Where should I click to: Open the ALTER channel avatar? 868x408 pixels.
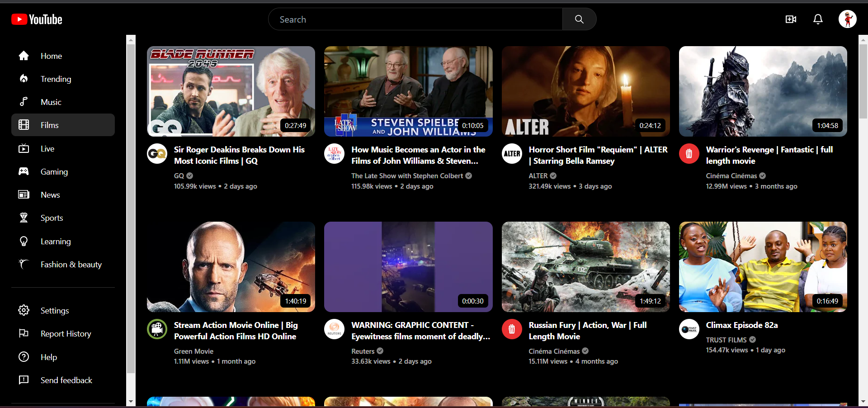pos(512,154)
